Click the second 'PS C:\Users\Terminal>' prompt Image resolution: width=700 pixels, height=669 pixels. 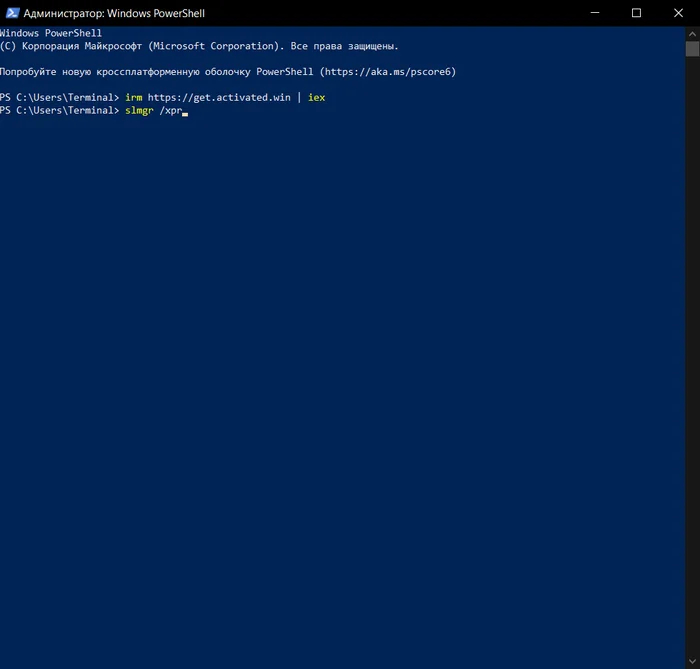[59, 110]
